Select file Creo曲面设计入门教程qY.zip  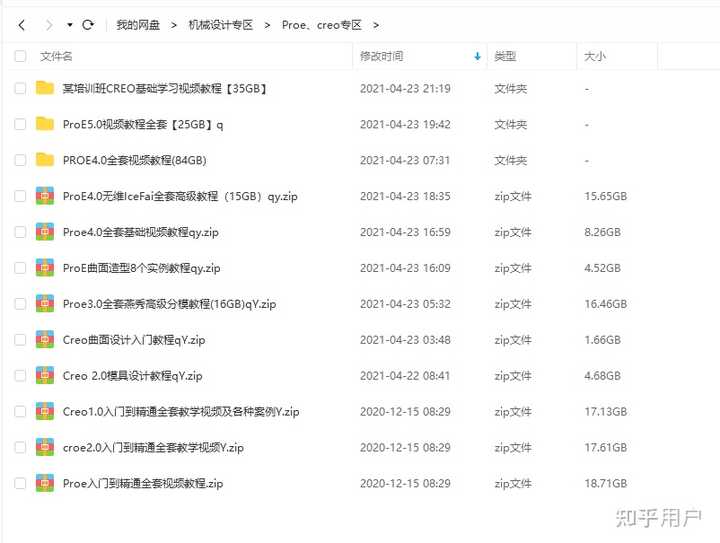click(x=134, y=340)
